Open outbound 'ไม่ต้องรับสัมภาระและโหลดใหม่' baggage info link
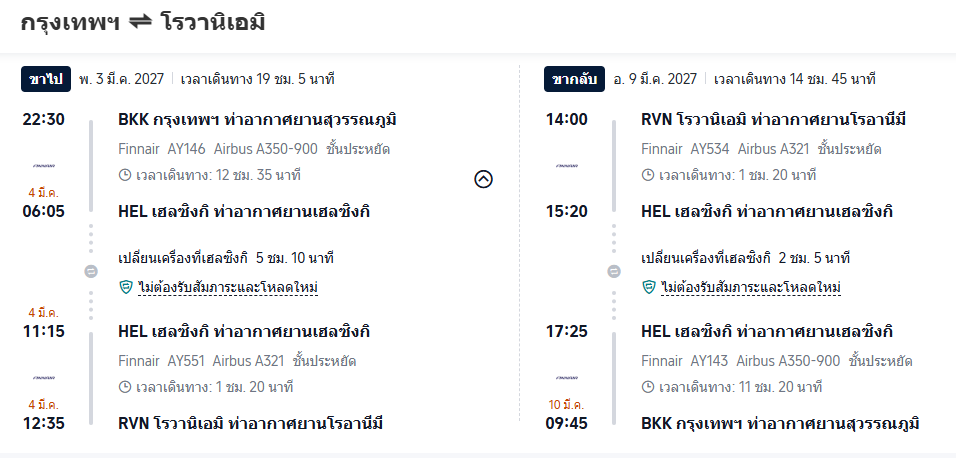The height and width of the screenshot is (458, 956). point(228,287)
